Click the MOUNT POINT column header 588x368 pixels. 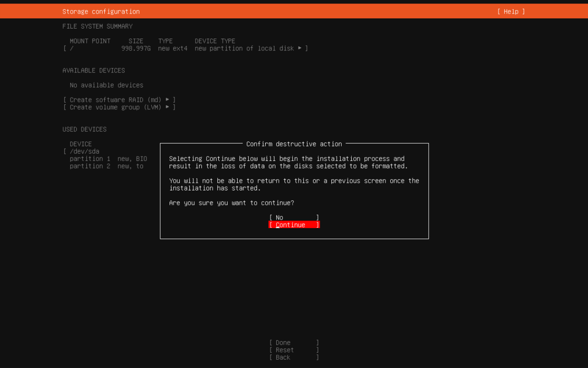pos(90,41)
